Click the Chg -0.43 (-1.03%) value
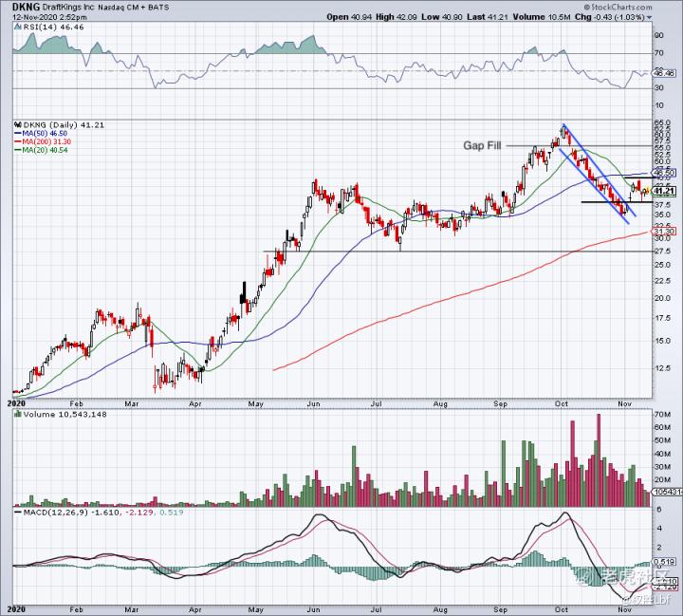683x616 pixels. tap(609, 17)
